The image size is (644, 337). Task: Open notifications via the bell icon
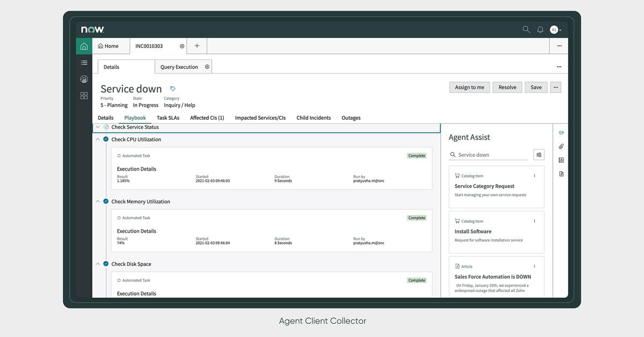pos(540,30)
